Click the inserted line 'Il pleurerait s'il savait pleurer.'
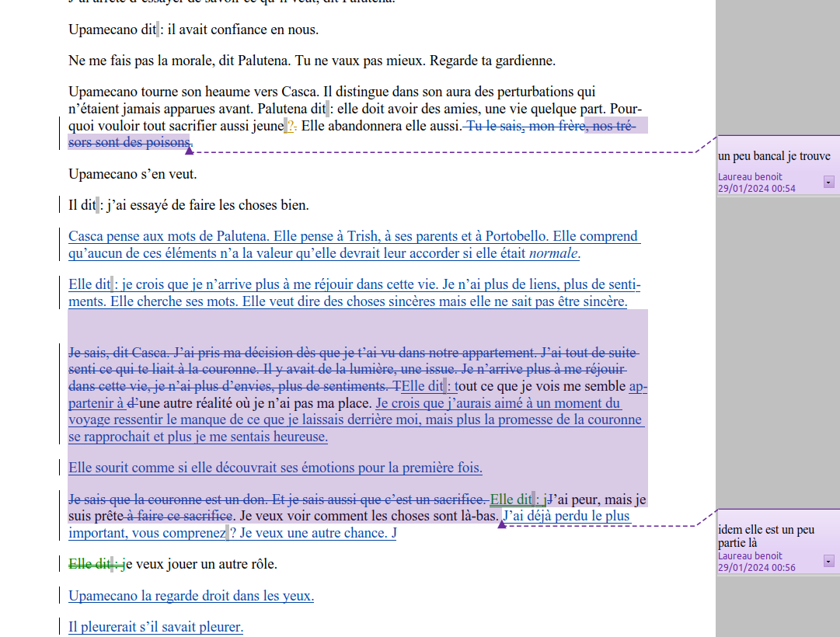 coord(155,627)
